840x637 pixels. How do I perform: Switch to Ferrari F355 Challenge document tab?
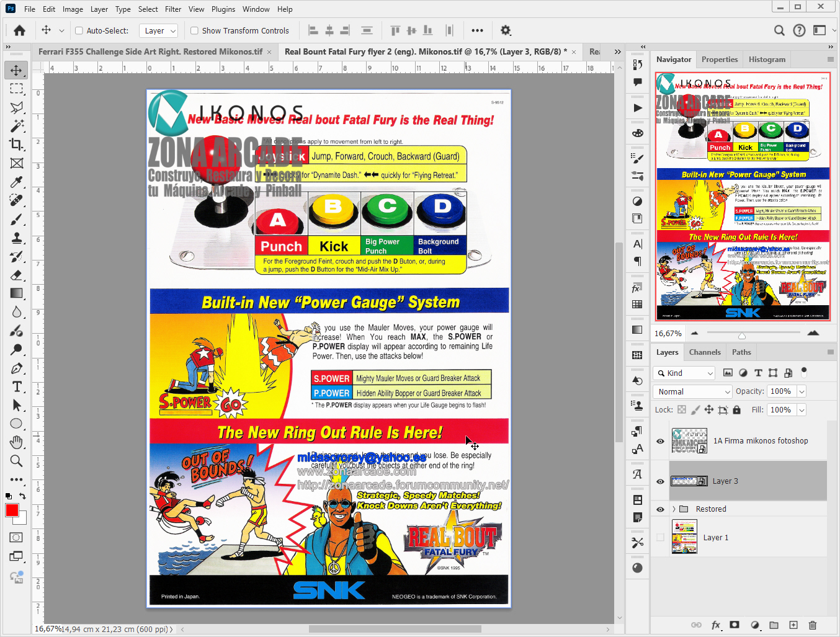[150, 51]
